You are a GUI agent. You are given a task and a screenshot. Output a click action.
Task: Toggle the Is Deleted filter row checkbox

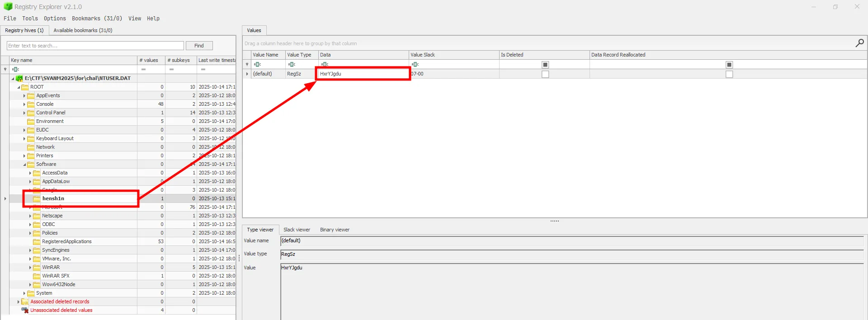[x=545, y=65]
